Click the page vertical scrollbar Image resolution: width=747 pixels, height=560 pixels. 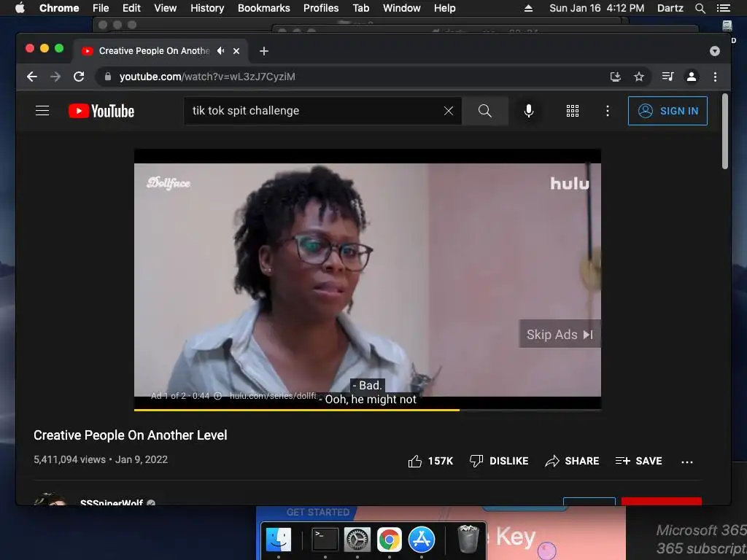click(x=724, y=131)
